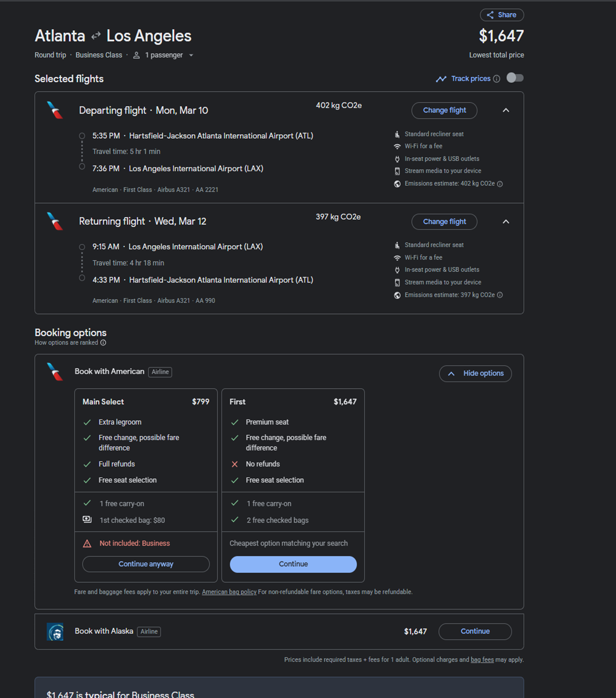Click the '$799' fare price
616x698 pixels.
pyautogui.click(x=201, y=402)
